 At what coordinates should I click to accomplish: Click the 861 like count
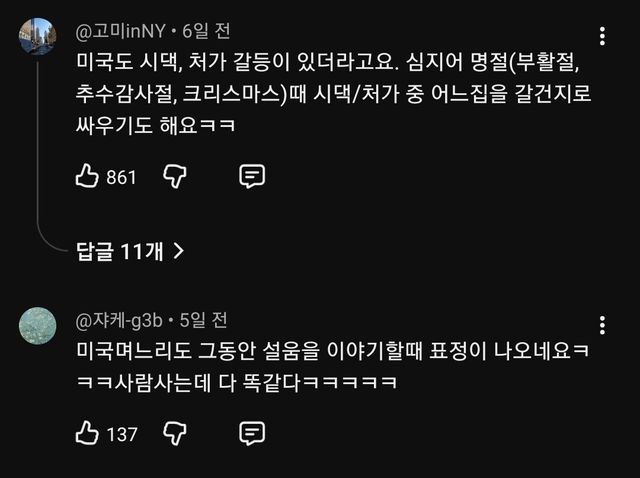coord(120,178)
